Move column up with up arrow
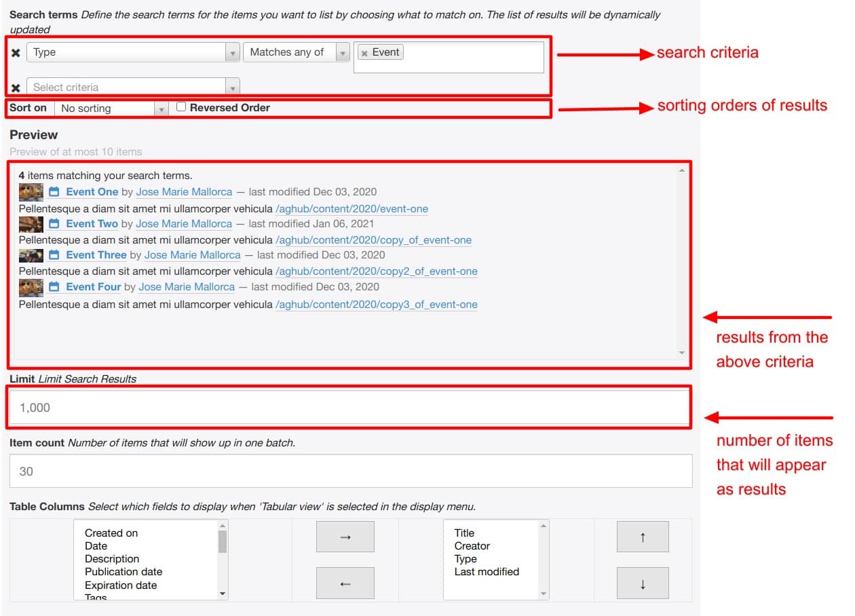The image size is (855, 616). tap(642, 537)
